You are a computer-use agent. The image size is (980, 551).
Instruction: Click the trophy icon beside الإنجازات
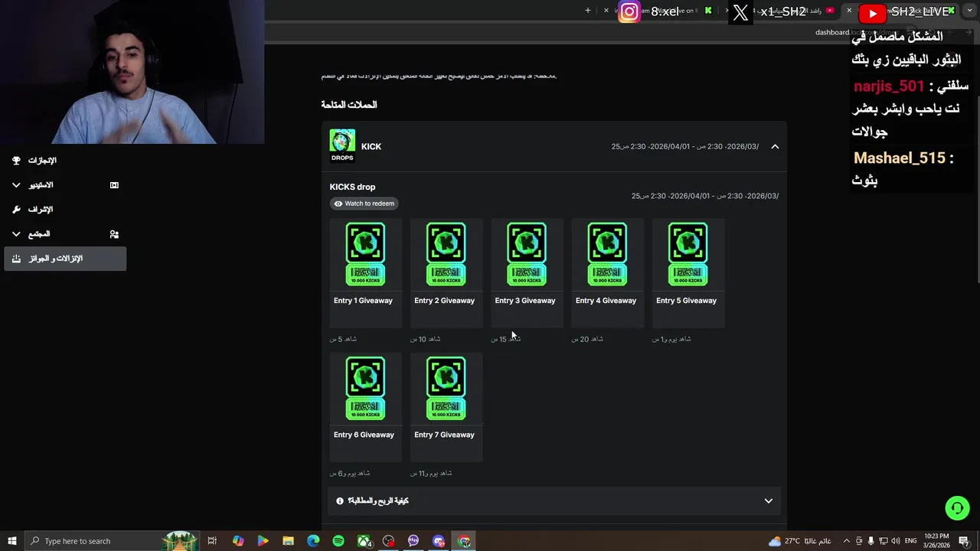click(x=16, y=161)
